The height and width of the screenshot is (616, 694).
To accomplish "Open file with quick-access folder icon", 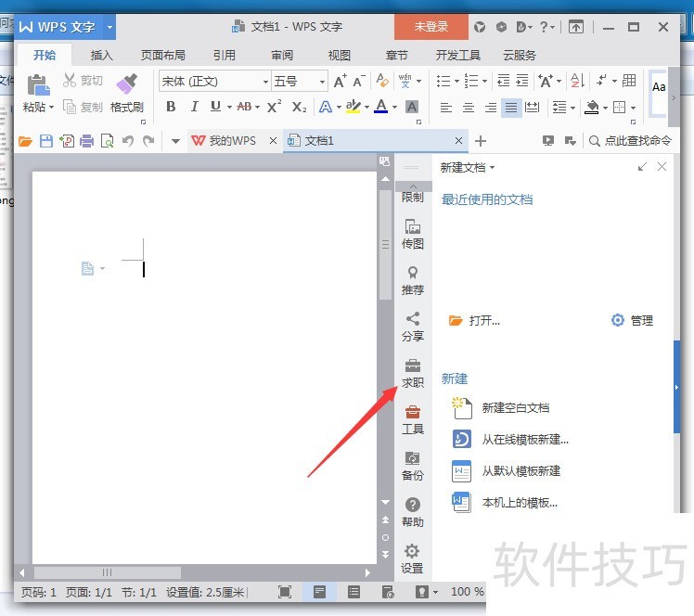I will (x=25, y=141).
